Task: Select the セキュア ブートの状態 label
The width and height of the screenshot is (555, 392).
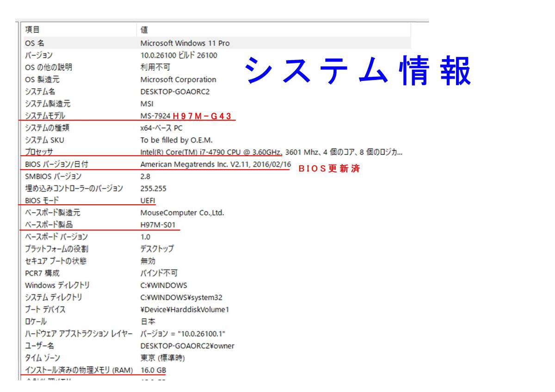Action: [55, 261]
